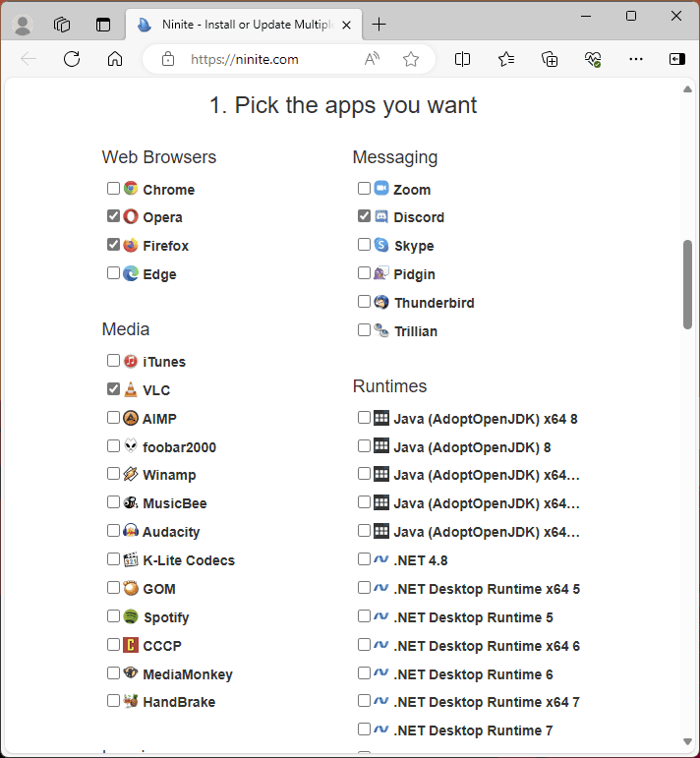Add page to favorites star icon

(411, 59)
